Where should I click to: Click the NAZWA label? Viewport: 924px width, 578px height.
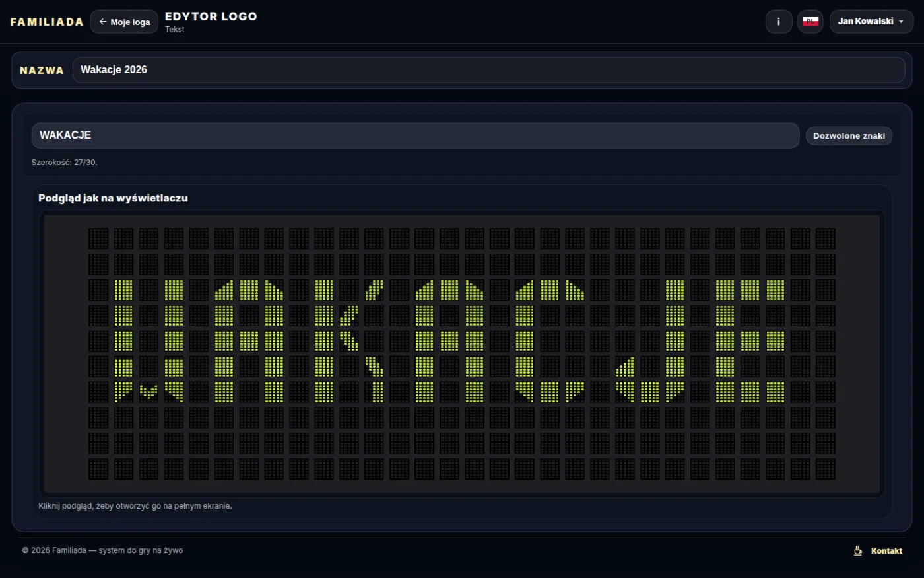(42, 70)
